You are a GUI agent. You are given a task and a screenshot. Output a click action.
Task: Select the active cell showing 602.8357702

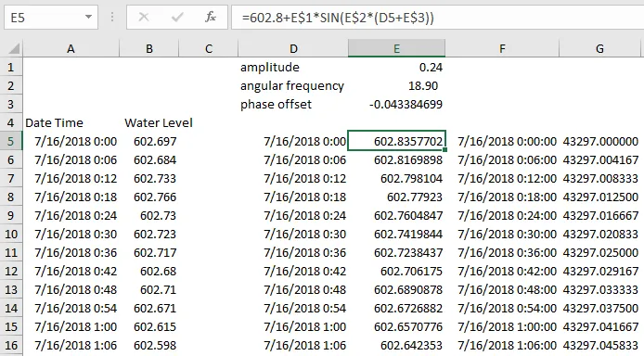click(x=396, y=142)
